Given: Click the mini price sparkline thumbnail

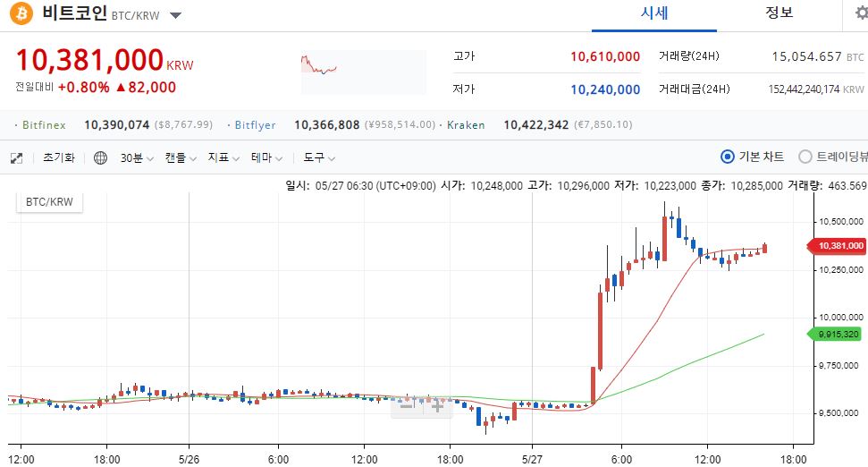Looking at the screenshot, I should [364, 72].
